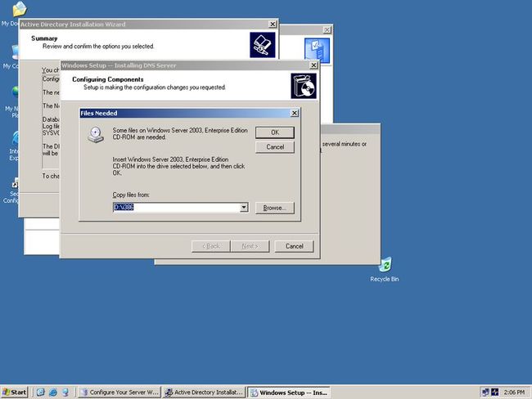Click the disabled Next button in Windows Setup
Viewport: 532px width, 399px height.
(x=250, y=246)
